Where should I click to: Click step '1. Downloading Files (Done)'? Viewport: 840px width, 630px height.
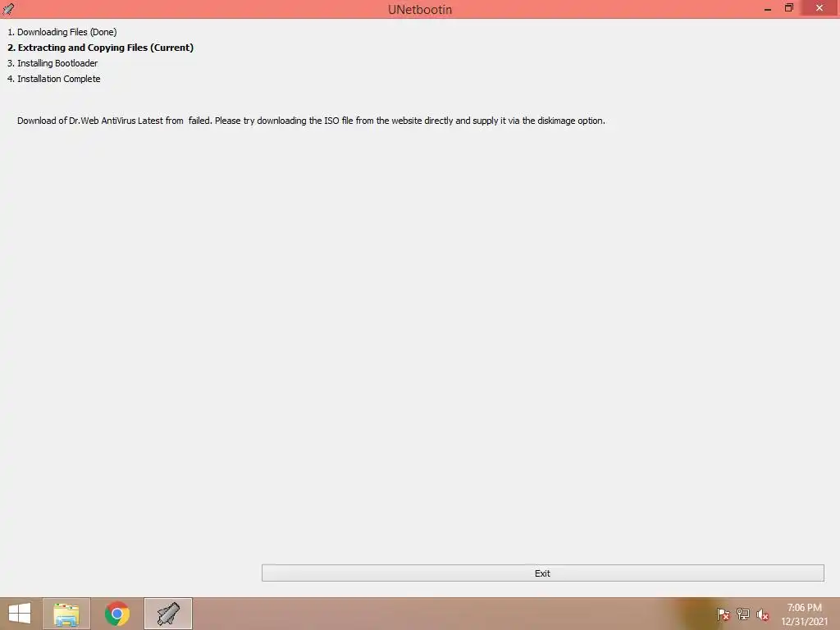(x=62, y=32)
